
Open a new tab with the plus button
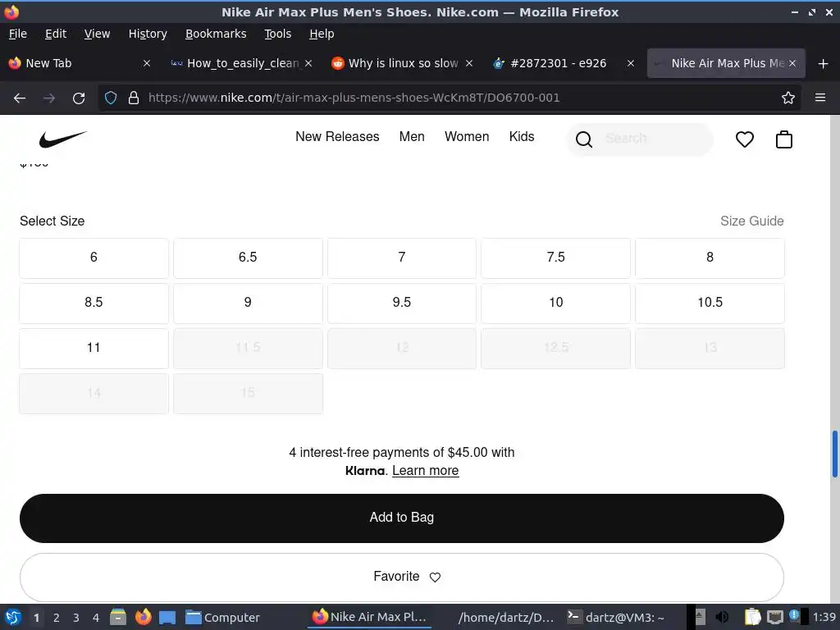click(823, 64)
